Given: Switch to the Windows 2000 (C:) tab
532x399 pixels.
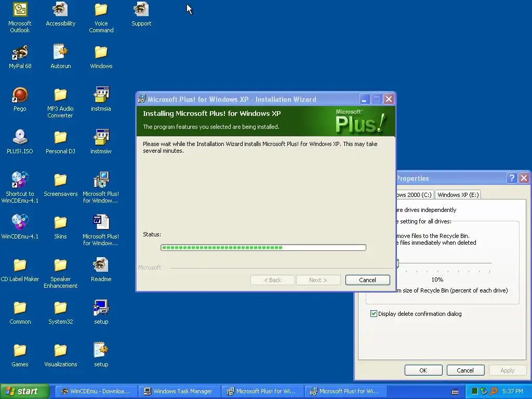Looking at the screenshot, I should [415, 195].
